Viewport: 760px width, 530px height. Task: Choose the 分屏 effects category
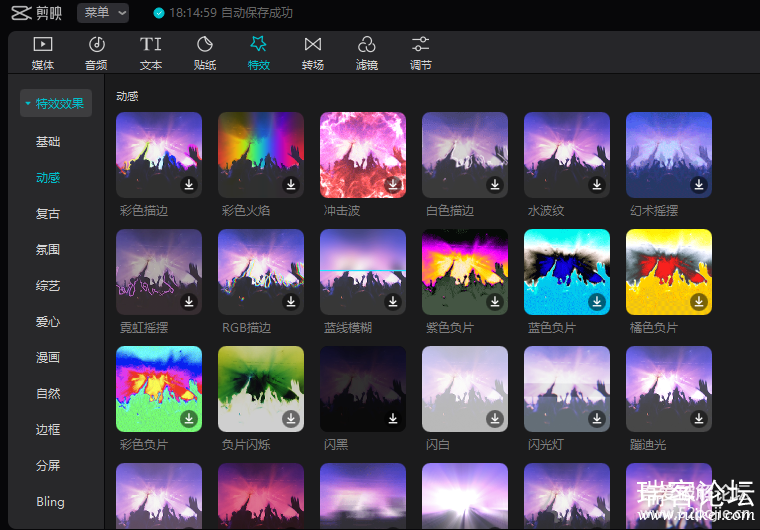click(48, 466)
